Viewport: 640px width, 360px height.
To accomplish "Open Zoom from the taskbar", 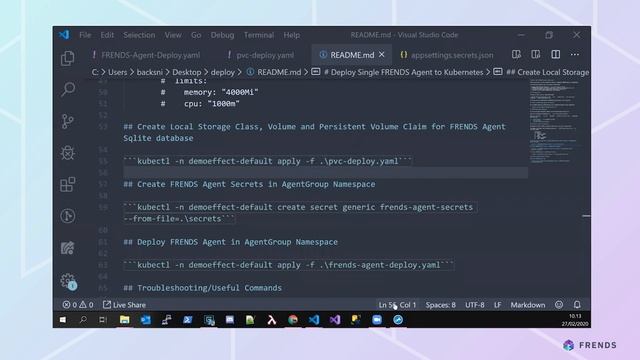I will (x=377, y=320).
